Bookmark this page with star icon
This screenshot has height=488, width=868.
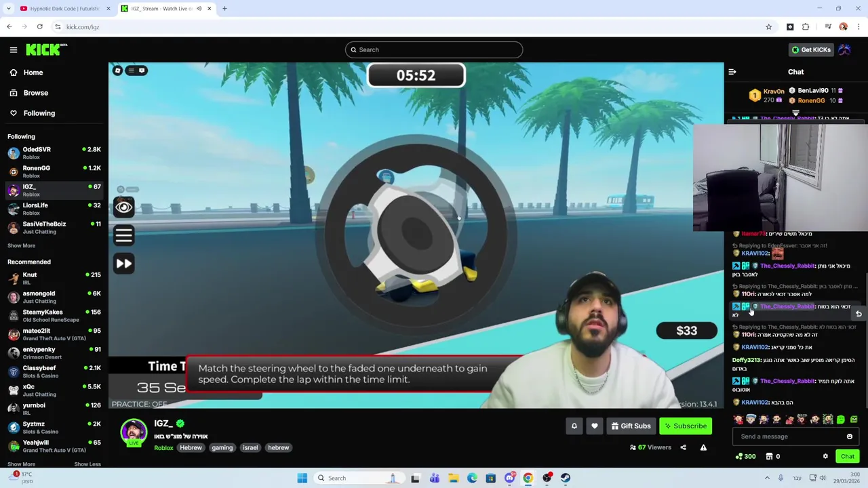click(768, 27)
